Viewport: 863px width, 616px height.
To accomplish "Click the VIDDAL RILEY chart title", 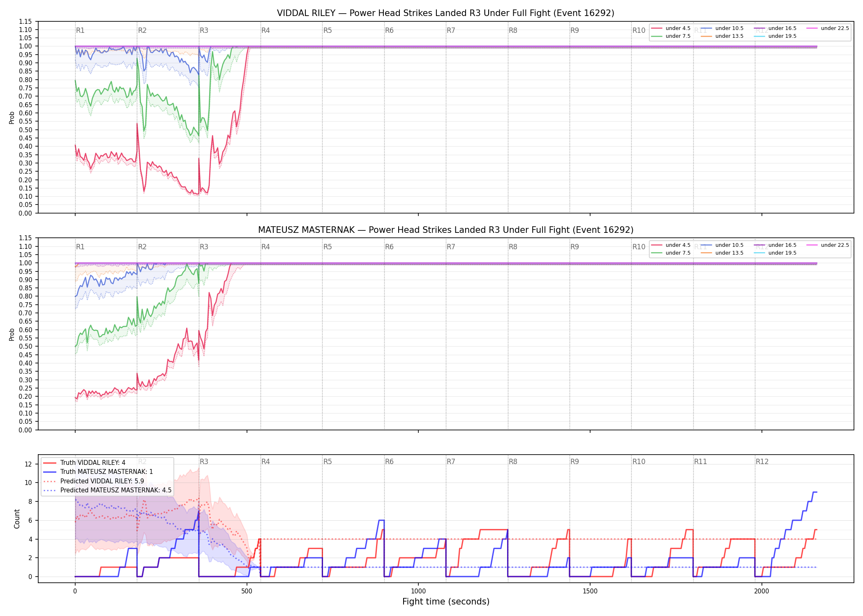I will [x=445, y=13].
